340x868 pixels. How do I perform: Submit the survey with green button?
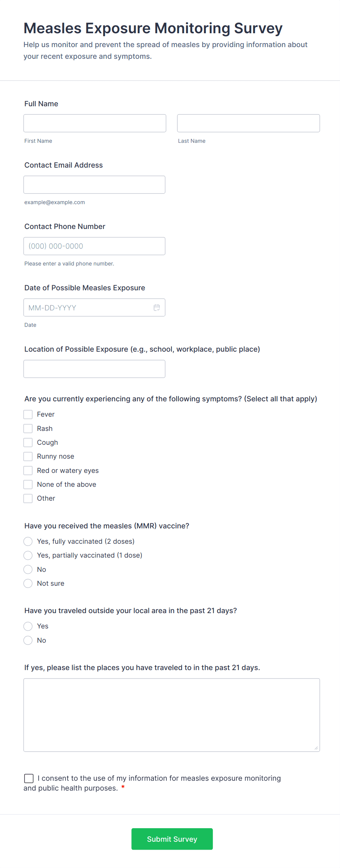172,839
